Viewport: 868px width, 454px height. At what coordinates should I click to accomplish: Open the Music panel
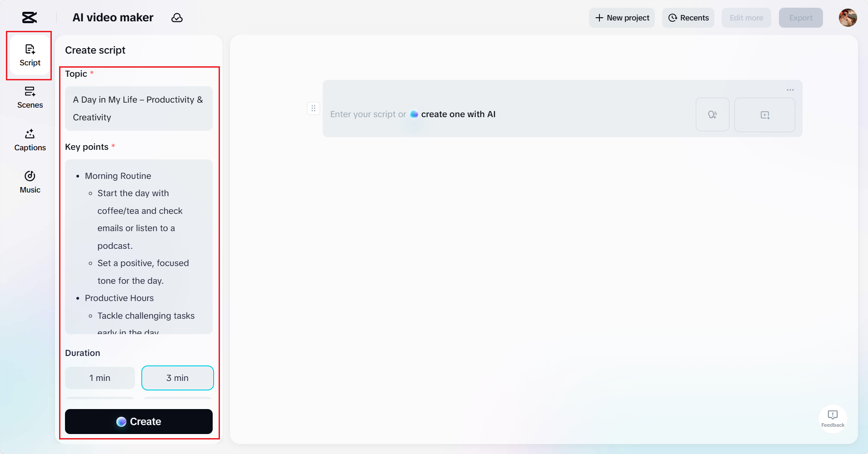(29, 182)
